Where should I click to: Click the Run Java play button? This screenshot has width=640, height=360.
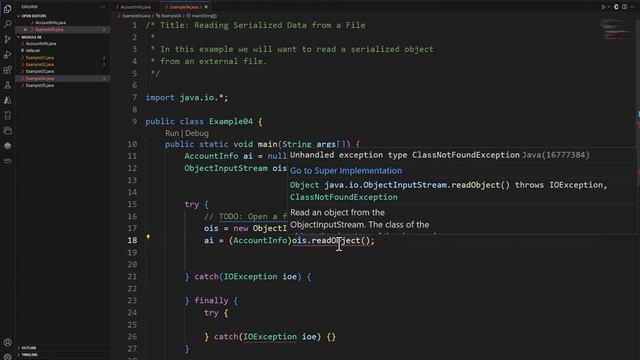tap(603, 7)
